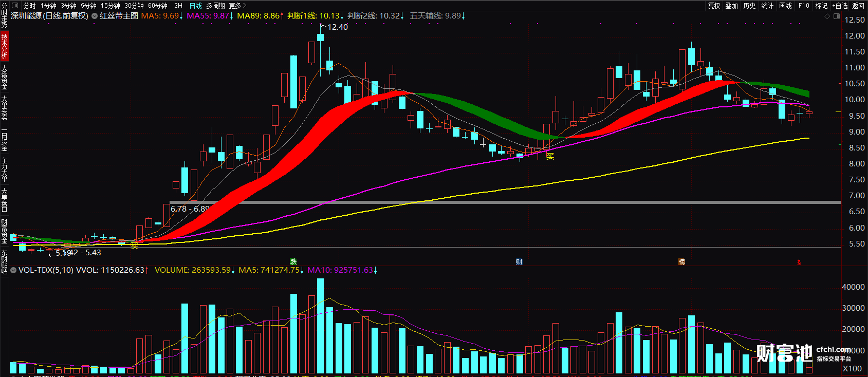Switch to the 30分钟 timeframe

134,6
